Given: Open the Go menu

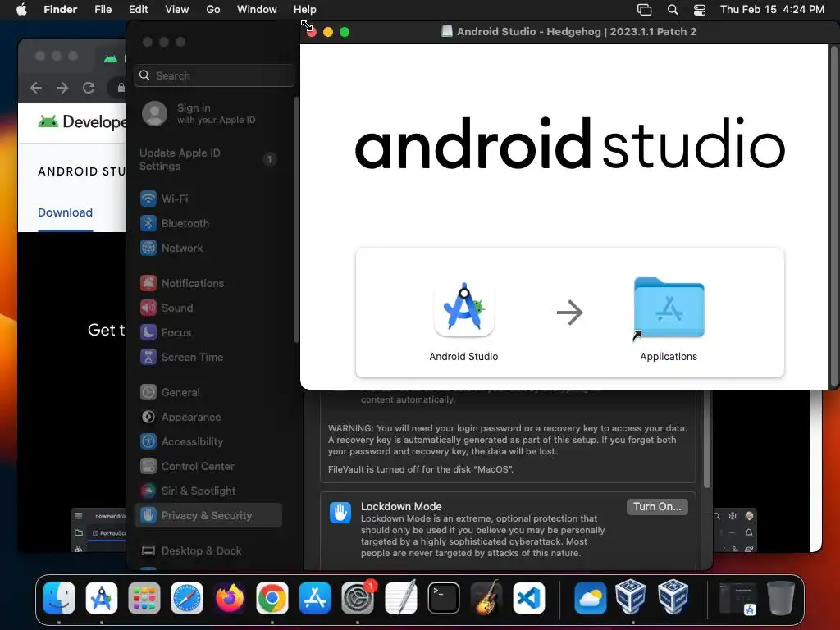Looking at the screenshot, I should click(213, 10).
